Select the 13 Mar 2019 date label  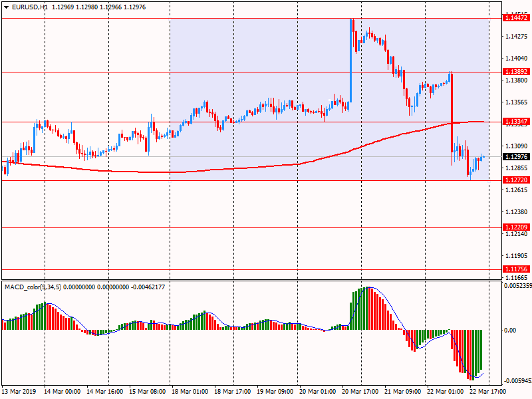[19, 392]
